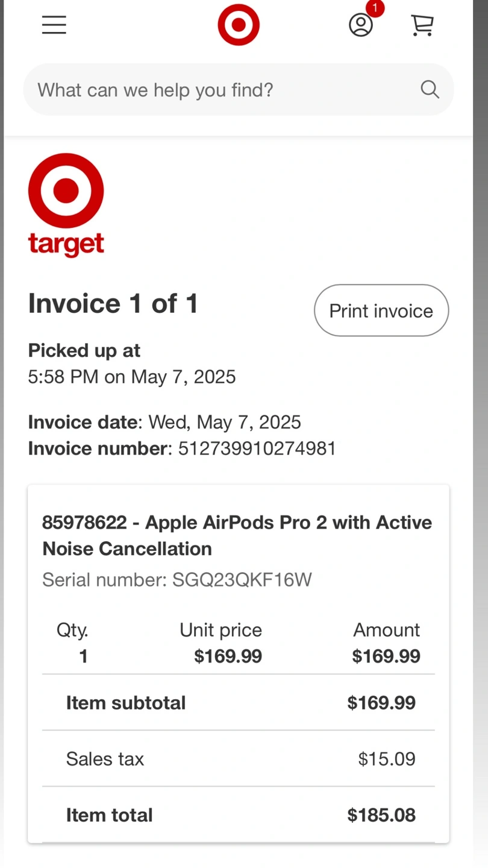Open the hamburger navigation menu

click(x=54, y=25)
